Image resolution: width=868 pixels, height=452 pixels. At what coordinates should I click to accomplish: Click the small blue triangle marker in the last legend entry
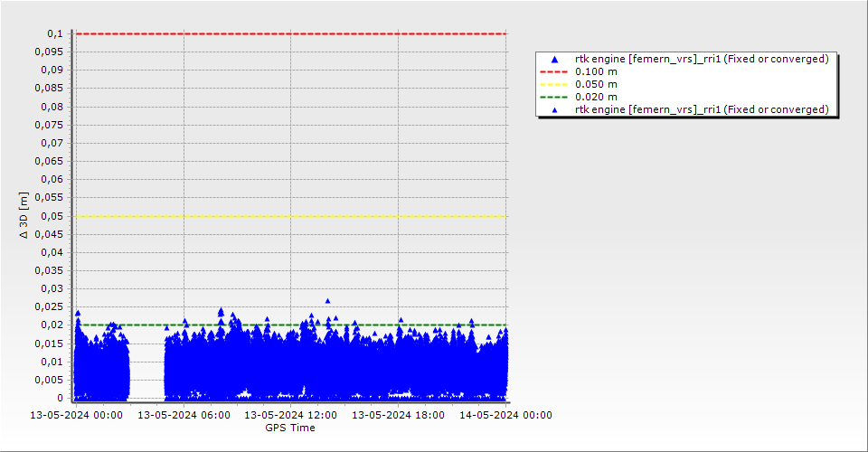pos(554,109)
